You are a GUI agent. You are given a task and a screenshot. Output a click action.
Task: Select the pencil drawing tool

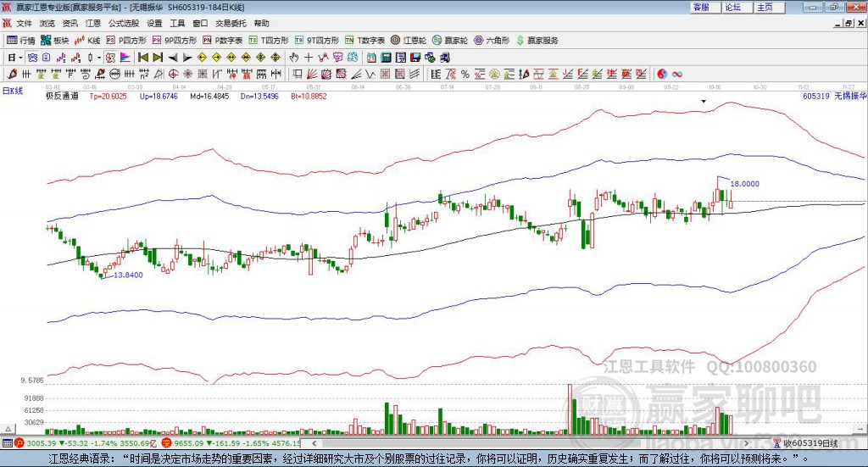point(12,74)
